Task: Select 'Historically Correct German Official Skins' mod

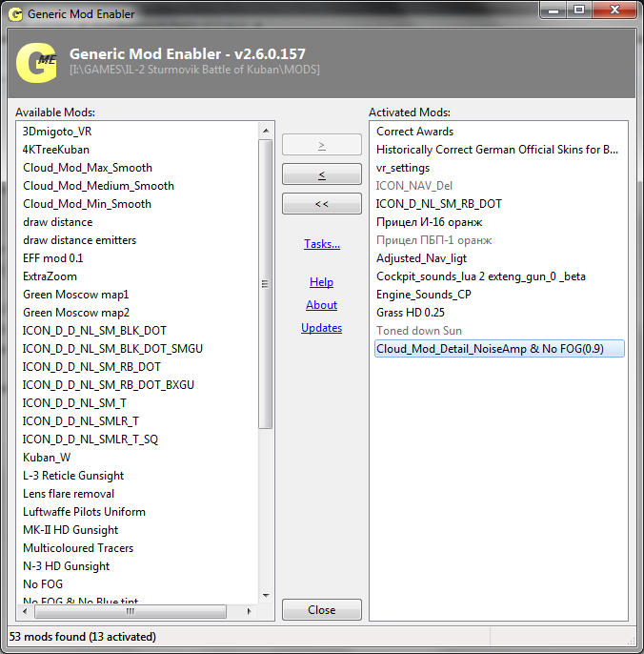Action: coord(497,150)
